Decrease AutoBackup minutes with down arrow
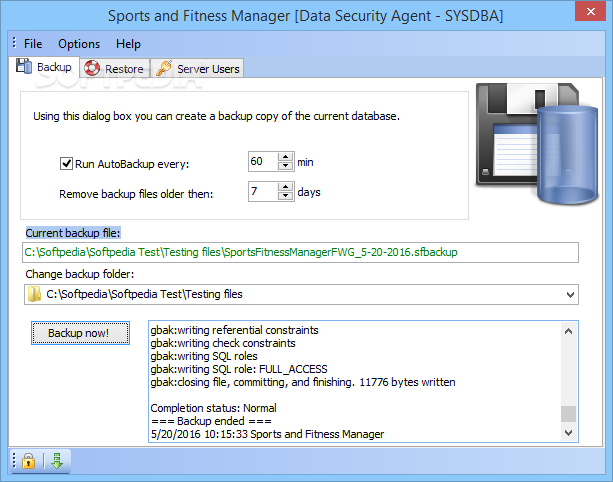The width and height of the screenshot is (613, 482). [x=286, y=166]
